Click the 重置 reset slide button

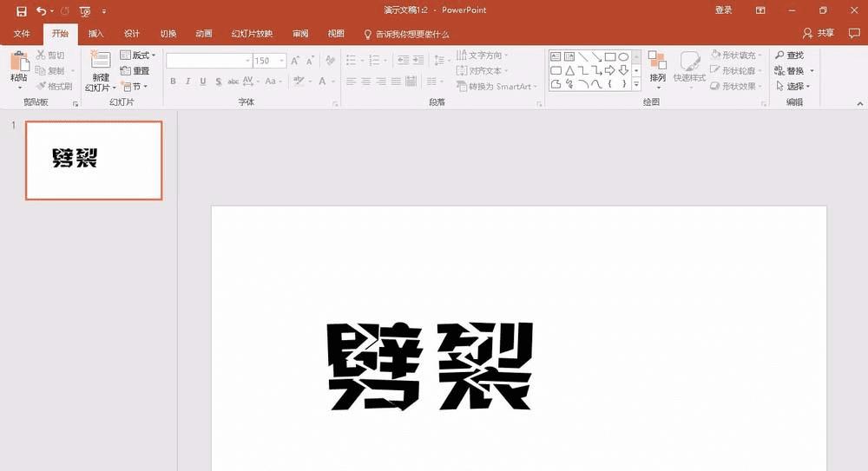pos(135,70)
